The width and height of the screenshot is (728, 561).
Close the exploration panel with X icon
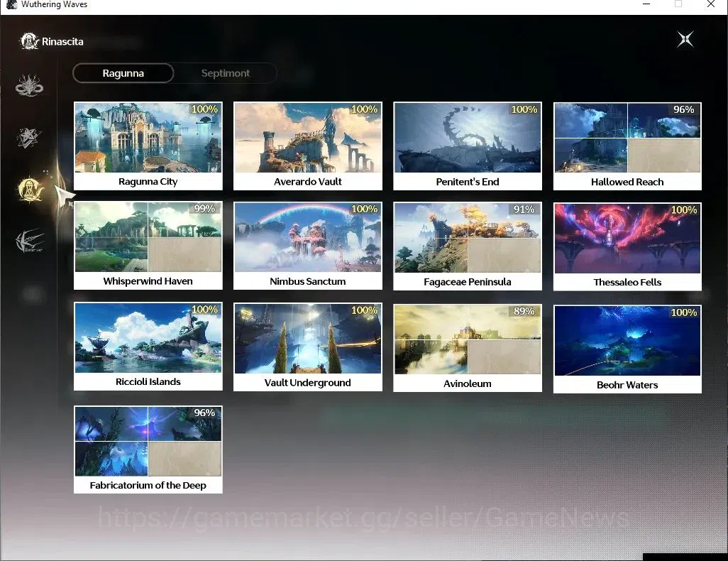pos(685,40)
